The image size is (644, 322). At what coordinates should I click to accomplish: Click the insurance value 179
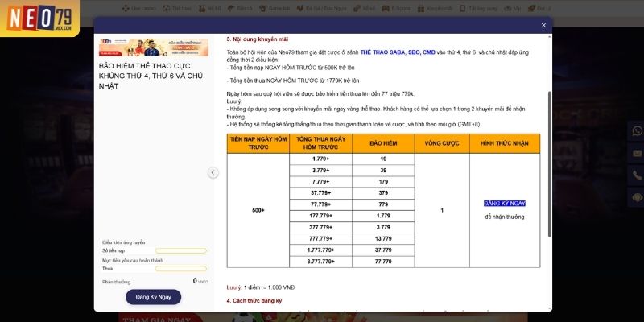(383, 182)
